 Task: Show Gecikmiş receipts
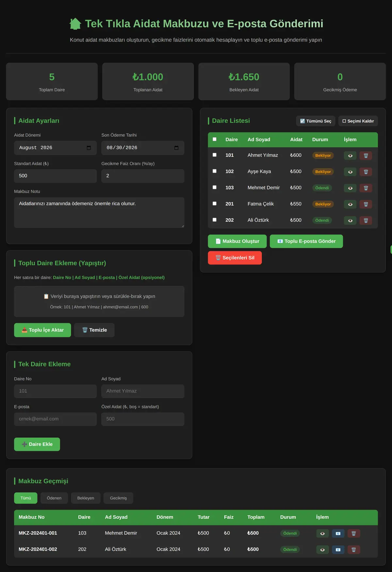tap(118, 498)
